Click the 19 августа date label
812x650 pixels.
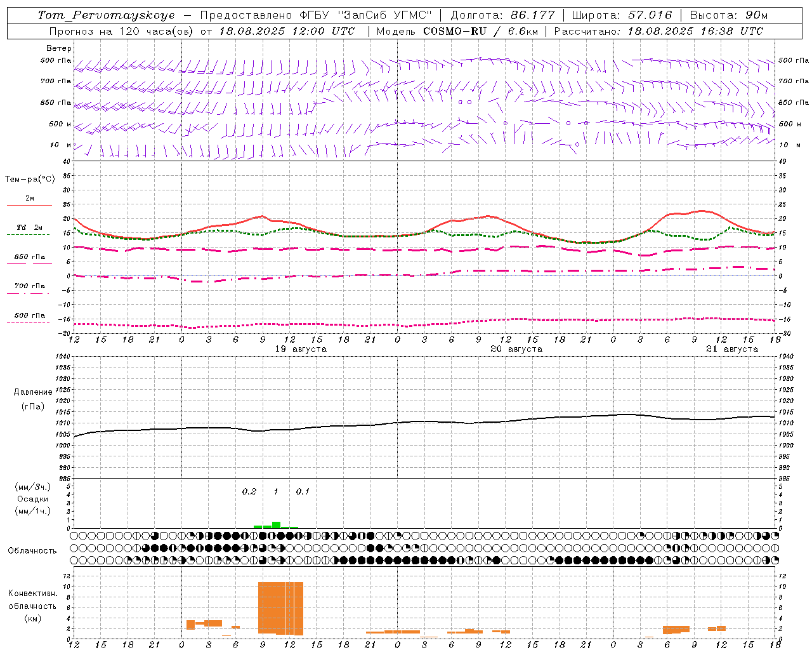coord(301,349)
